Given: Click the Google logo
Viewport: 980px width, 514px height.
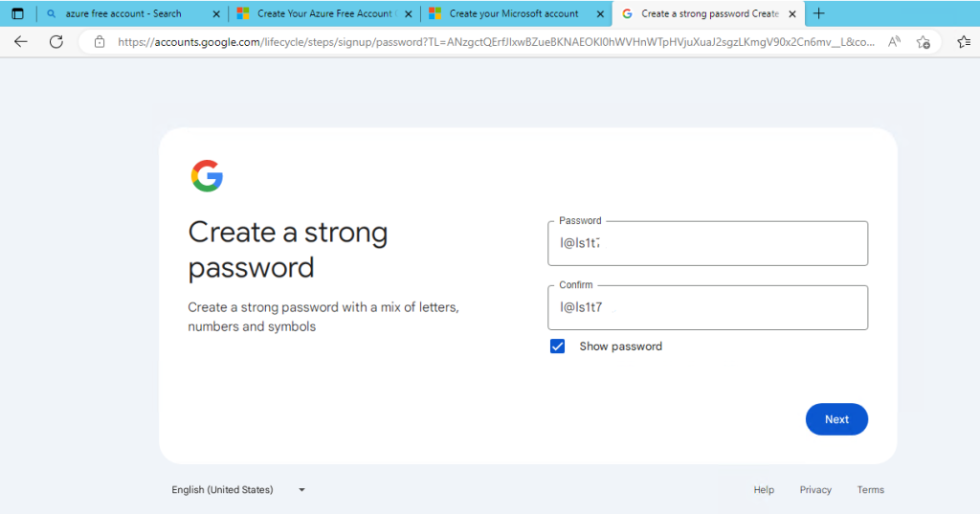Looking at the screenshot, I should [x=207, y=176].
